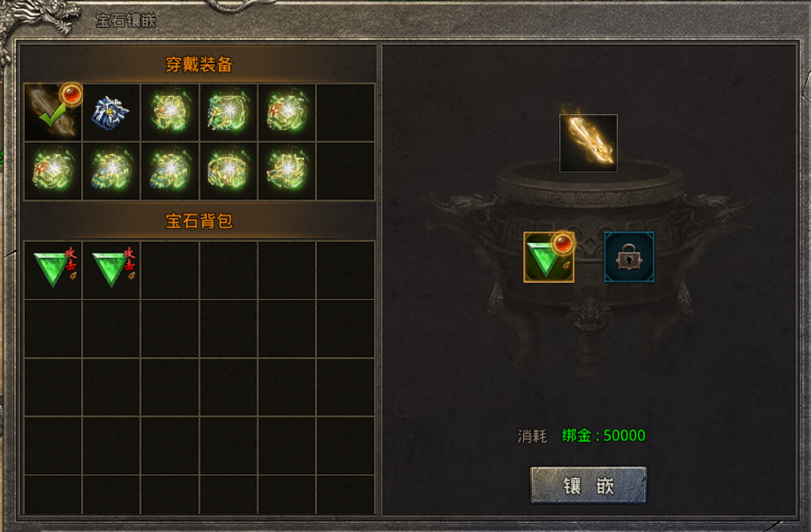Click the golden sword preview above cauldron

pyautogui.click(x=588, y=143)
